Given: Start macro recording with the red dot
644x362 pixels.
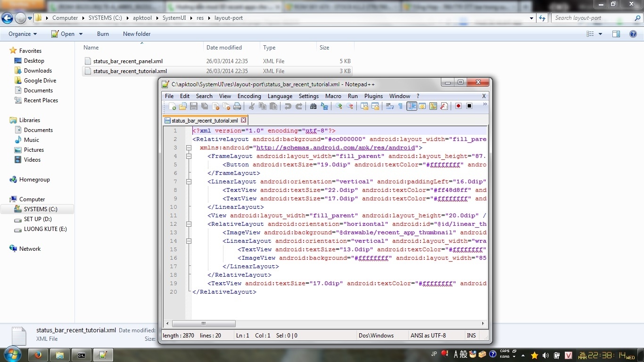Looking at the screenshot, I should (x=458, y=106).
